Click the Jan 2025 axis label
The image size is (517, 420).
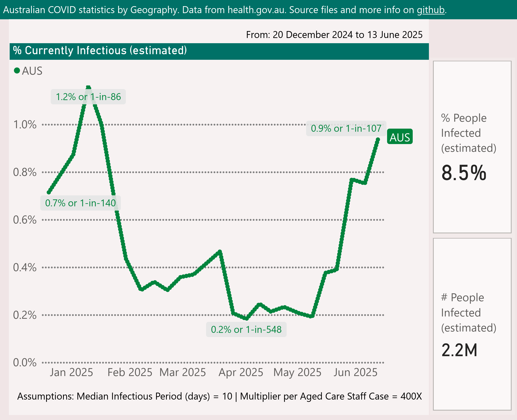71,373
